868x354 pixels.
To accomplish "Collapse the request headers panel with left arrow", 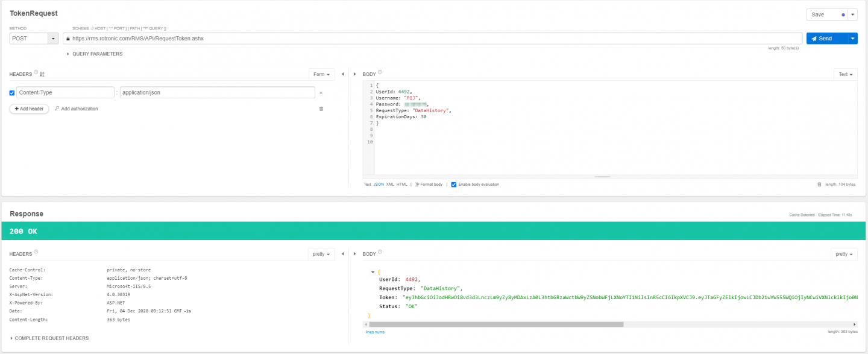I will point(343,74).
